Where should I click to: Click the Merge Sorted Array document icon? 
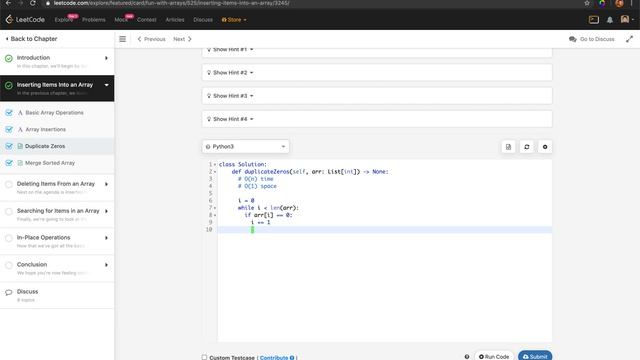tap(20, 163)
